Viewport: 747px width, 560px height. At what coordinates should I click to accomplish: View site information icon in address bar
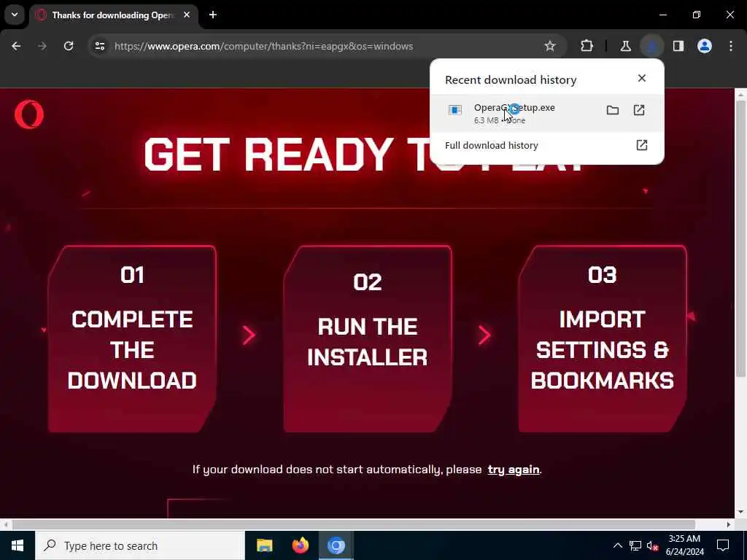pyautogui.click(x=99, y=46)
